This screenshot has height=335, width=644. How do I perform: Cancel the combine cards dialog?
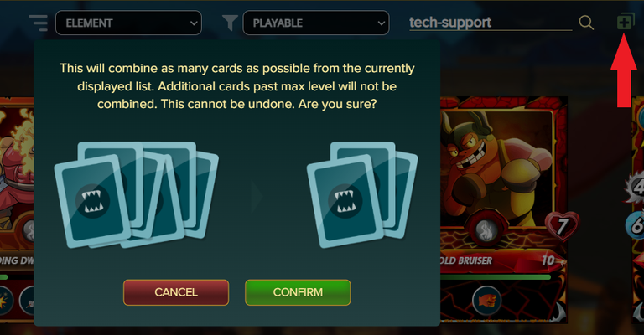click(176, 292)
